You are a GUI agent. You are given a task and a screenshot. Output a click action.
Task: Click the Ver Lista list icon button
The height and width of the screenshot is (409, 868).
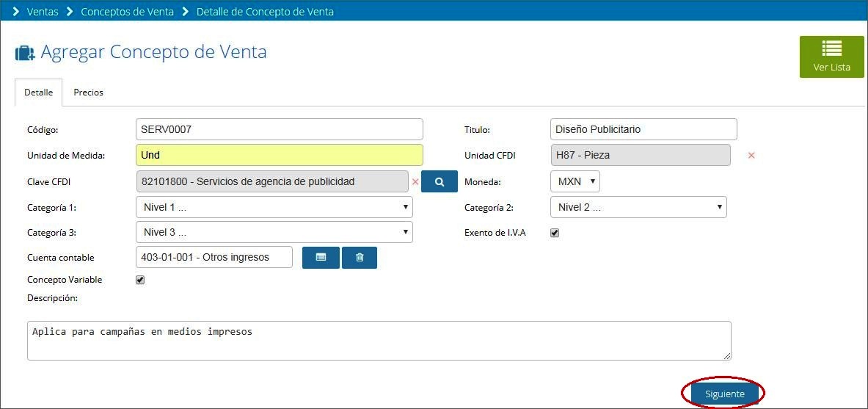click(831, 57)
